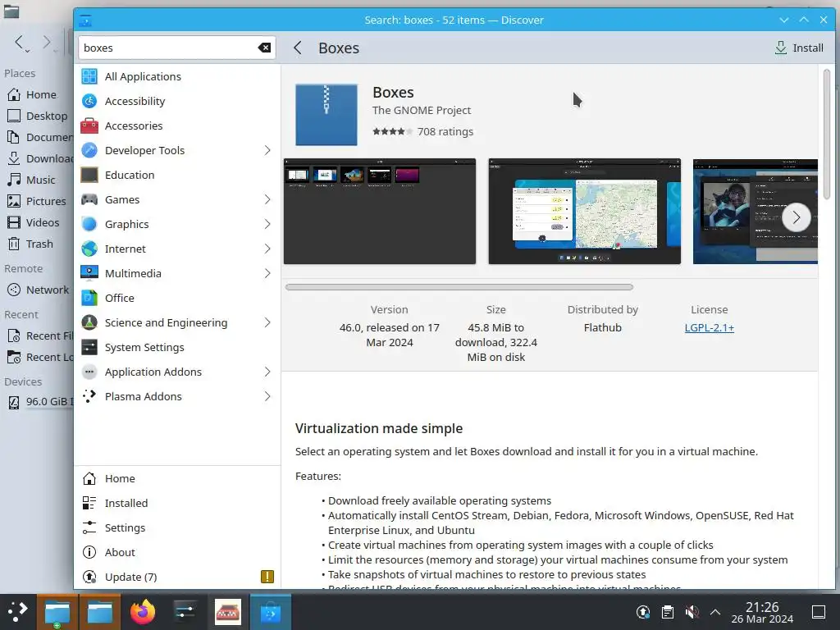Go back from the Boxes page

(x=298, y=48)
